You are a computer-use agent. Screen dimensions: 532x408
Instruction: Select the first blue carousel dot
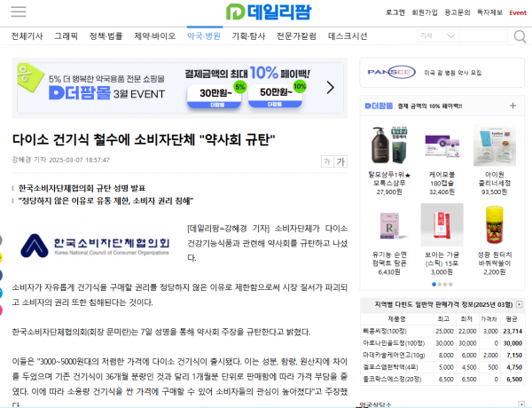tap(434, 285)
